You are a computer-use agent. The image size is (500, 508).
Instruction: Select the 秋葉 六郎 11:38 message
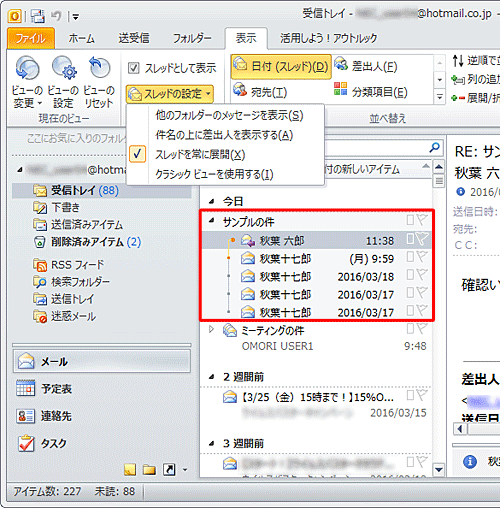(317, 240)
